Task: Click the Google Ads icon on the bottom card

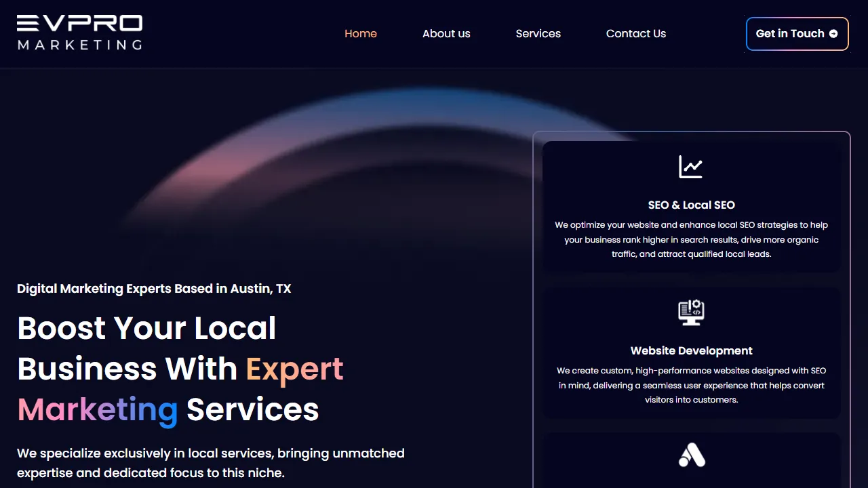Action: [691, 455]
